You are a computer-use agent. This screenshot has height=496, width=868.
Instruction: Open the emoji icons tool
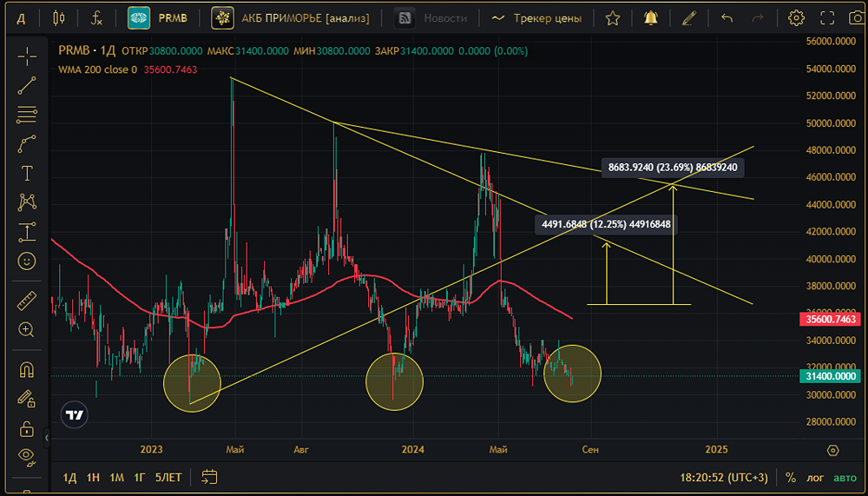coord(27,261)
